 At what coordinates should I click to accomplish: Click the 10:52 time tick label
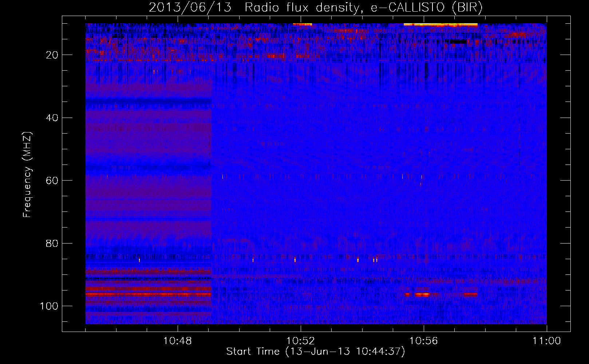[x=301, y=341]
